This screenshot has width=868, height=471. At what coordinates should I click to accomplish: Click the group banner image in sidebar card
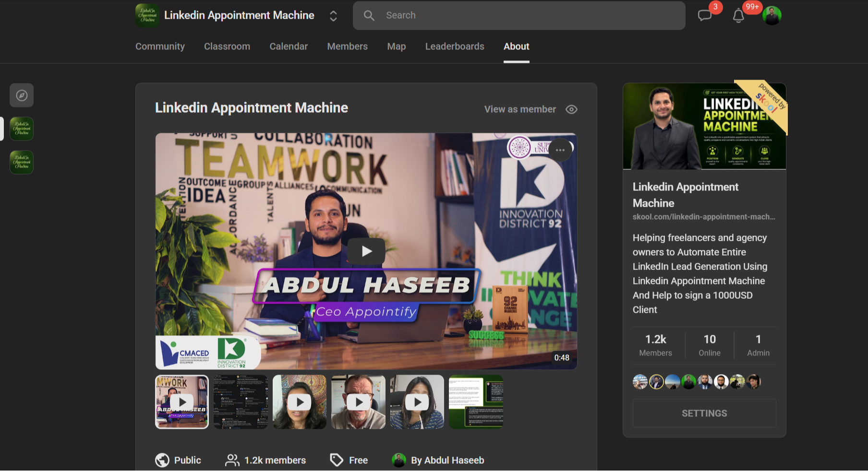pos(704,126)
